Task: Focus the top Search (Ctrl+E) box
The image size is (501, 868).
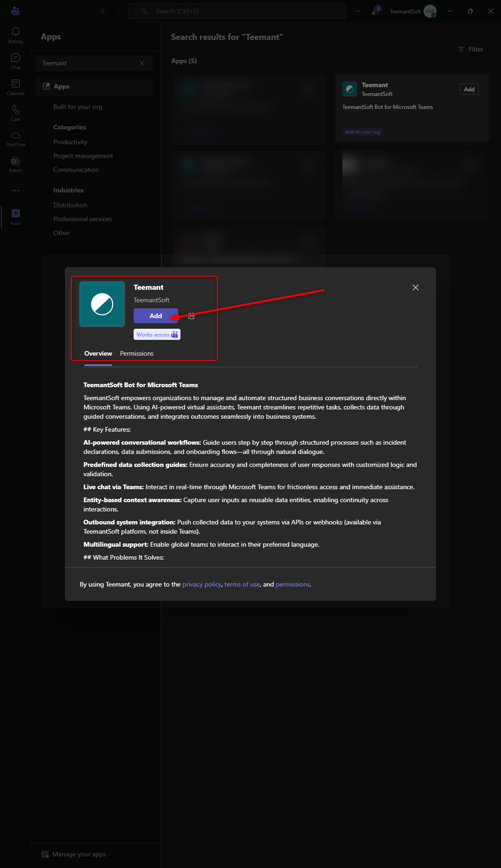Action: pos(237,11)
